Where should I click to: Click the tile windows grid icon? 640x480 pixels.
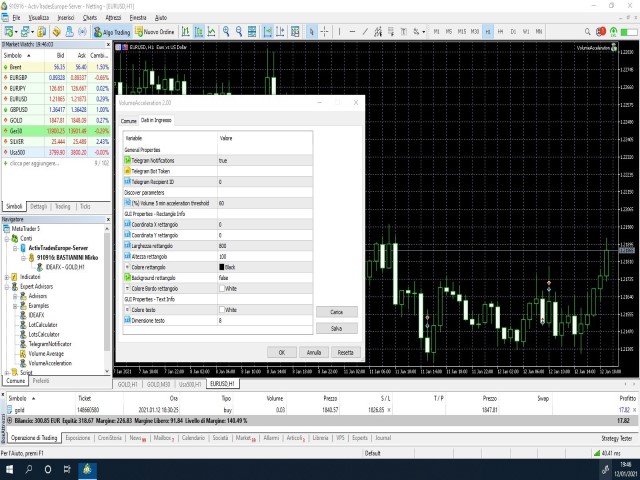click(x=252, y=31)
